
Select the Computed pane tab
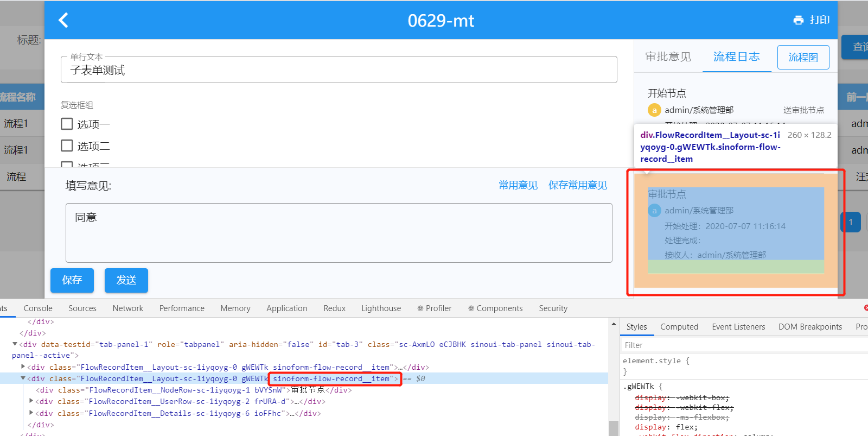[679, 327]
